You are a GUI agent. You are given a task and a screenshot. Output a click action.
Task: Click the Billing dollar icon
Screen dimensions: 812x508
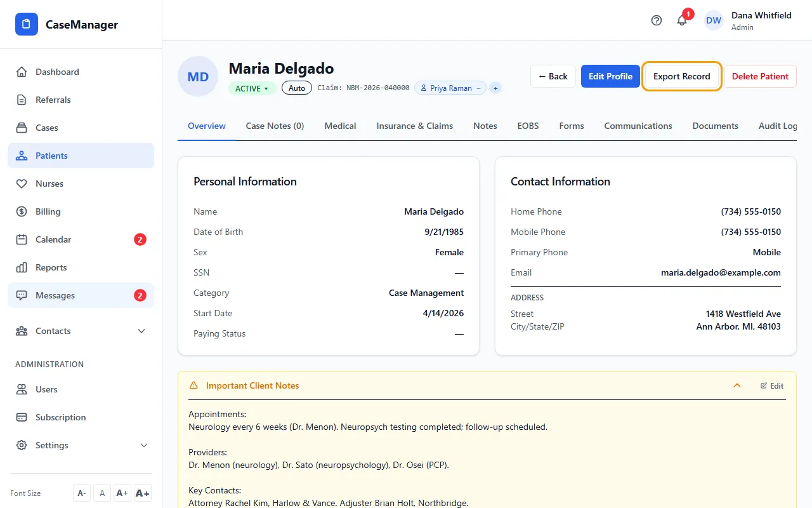[22, 211]
